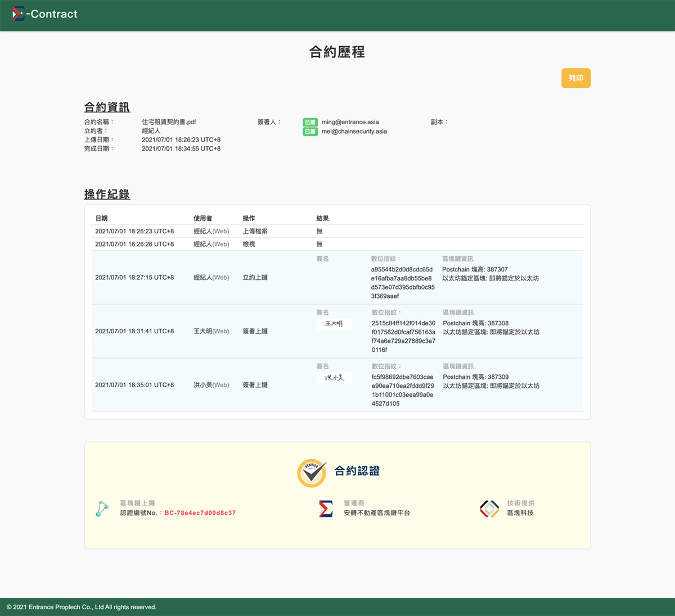Click the Sigma operator logo beside 營運商
Viewport: 675px width, 616px height.
click(x=326, y=509)
